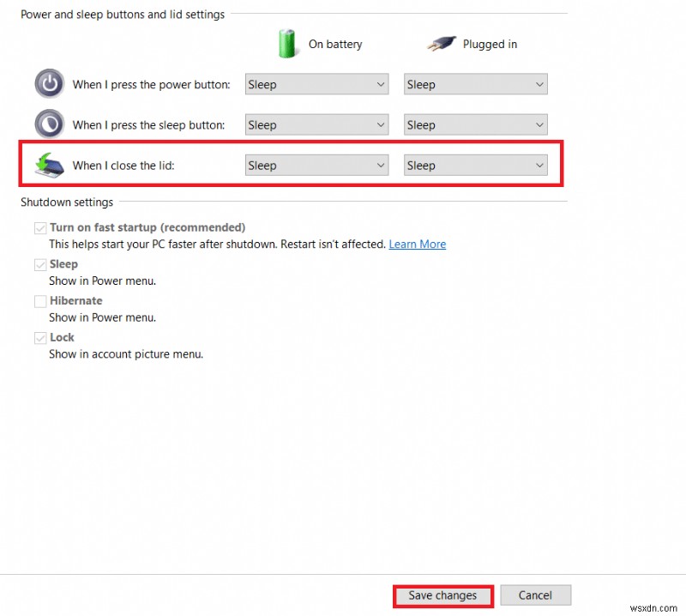Click the power plug icon

pos(441,43)
